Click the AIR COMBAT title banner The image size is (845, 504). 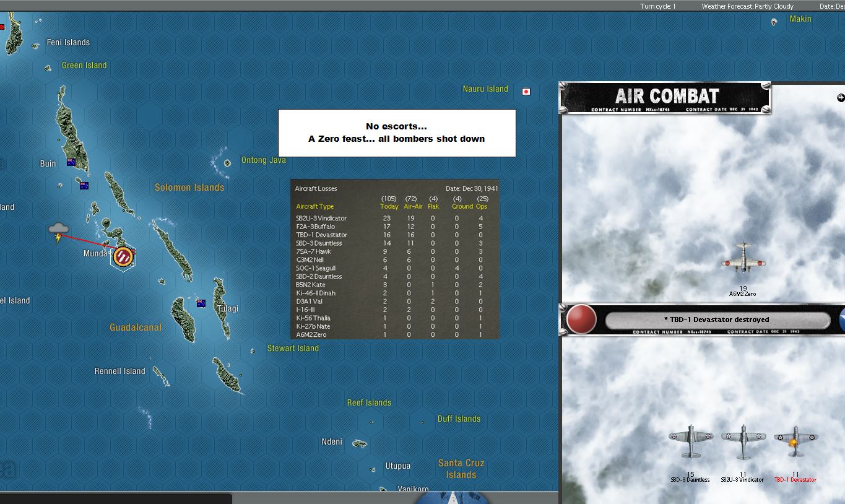pos(665,97)
